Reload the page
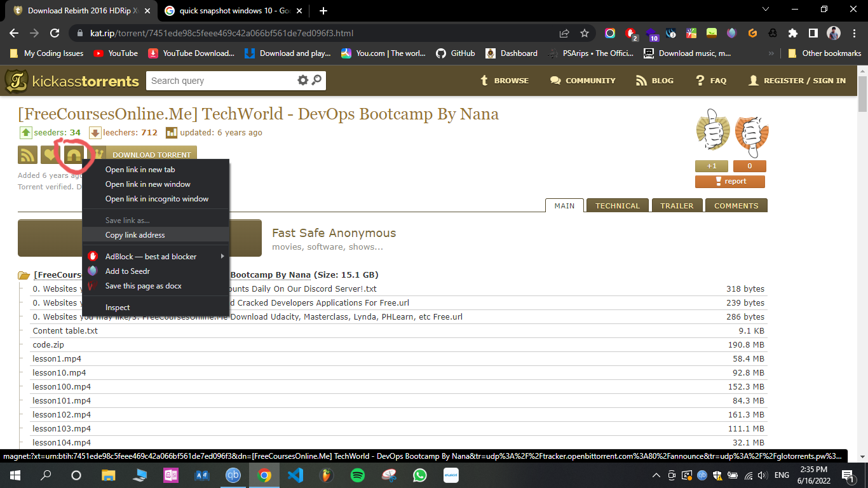Viewport: 868px width, 488px height. click(55, 33)
